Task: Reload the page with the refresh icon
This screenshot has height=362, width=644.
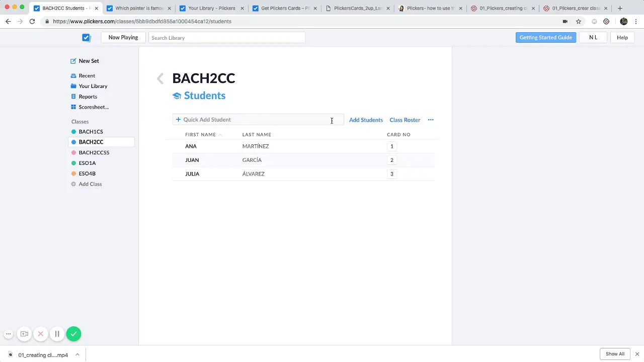Action: 32,21
